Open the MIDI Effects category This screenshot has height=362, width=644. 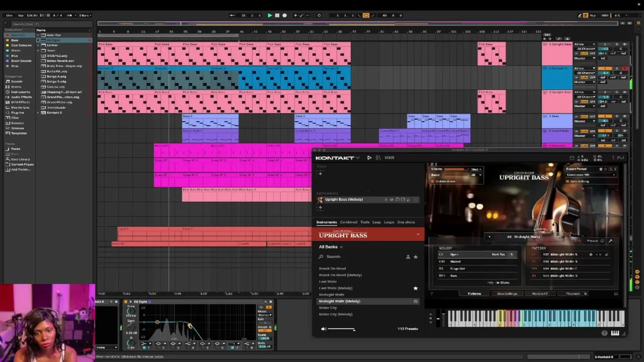[x=20, y=103]
